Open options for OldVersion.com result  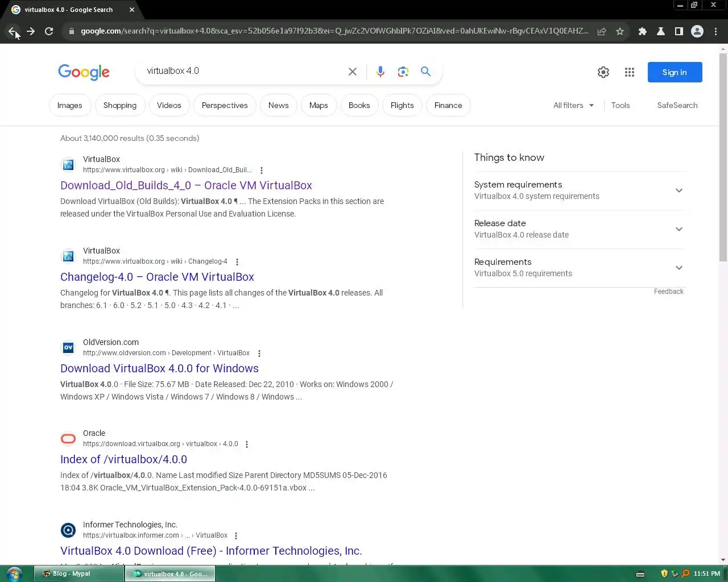pos(259,354)
